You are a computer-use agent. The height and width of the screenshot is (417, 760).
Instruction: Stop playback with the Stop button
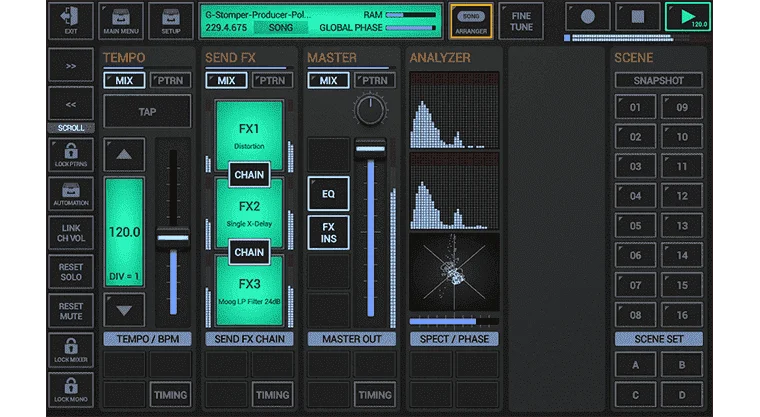pos(637,17)
